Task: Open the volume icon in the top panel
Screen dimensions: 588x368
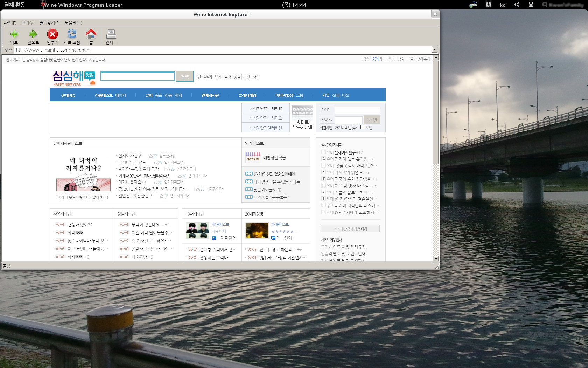Action: [x=517, y=5]
